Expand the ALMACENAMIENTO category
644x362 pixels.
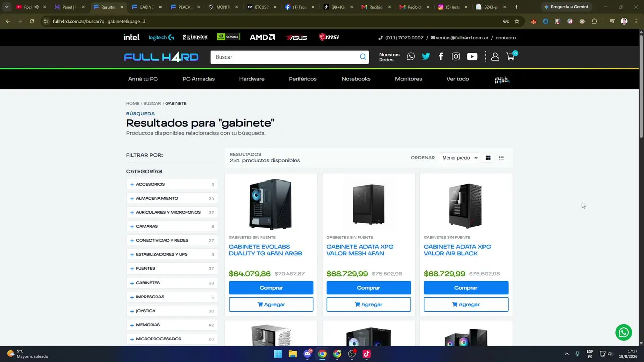[x=172, y=198]
